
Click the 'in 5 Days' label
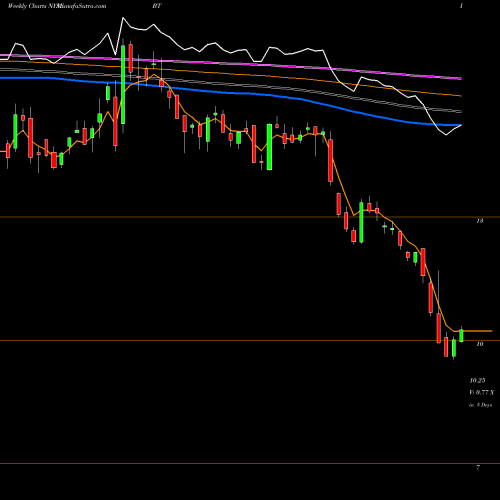[x=480, y=405]
